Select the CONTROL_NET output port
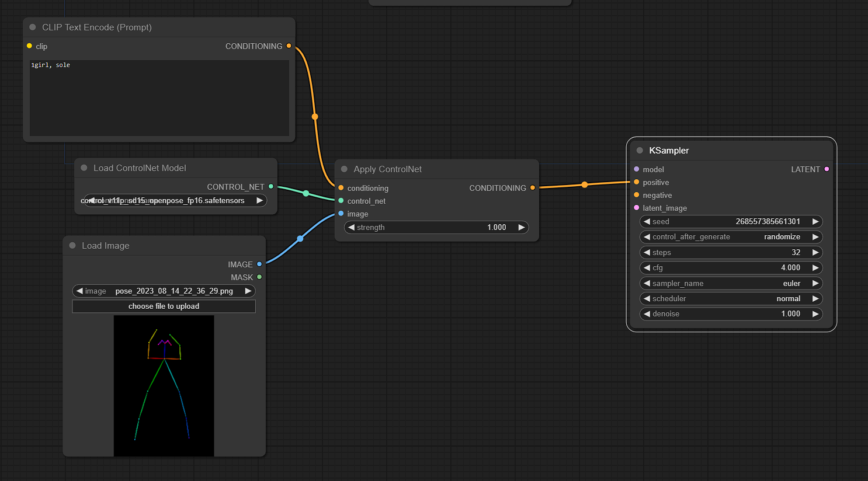 pos(271,187)
